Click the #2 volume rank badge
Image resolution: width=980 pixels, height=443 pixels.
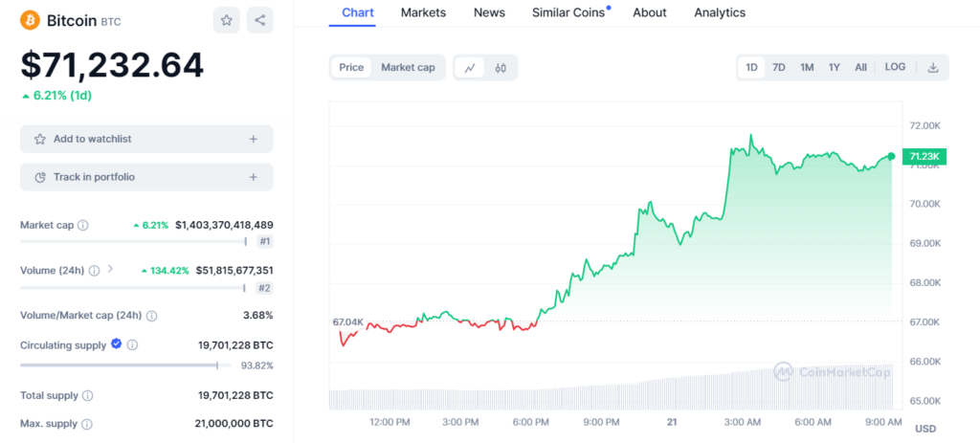tap(265, 288)
